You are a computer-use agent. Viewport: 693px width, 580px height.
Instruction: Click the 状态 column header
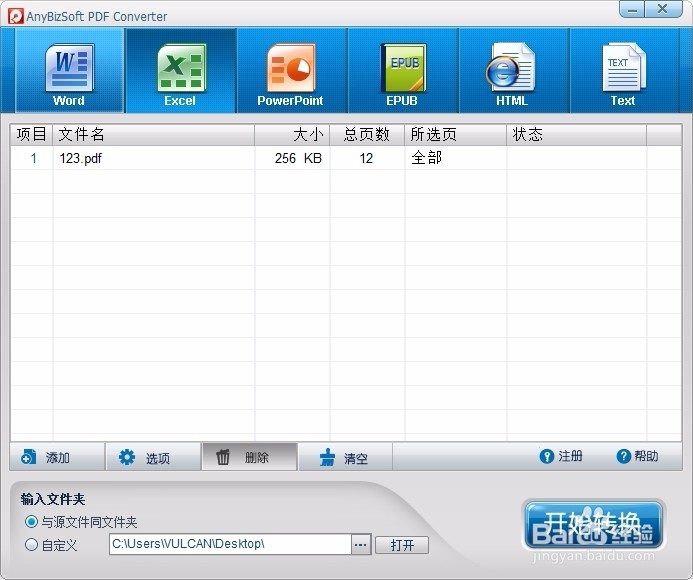576,134
